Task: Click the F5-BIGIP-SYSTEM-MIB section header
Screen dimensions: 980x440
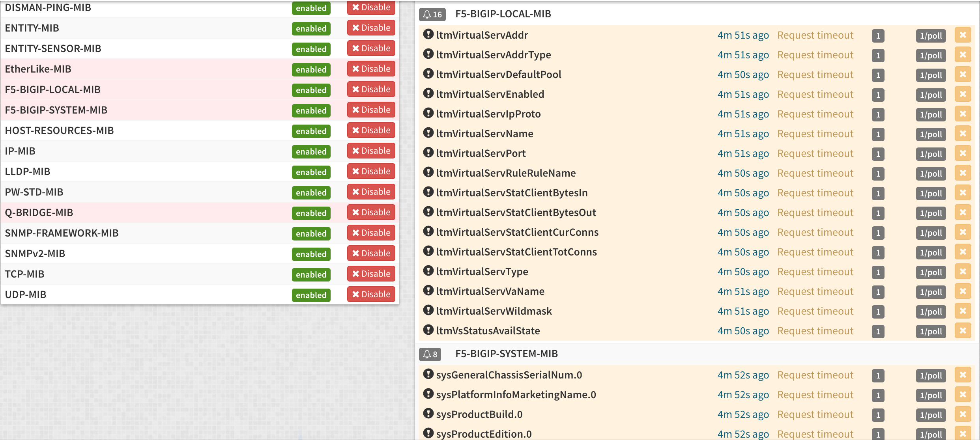Action: 507,354
